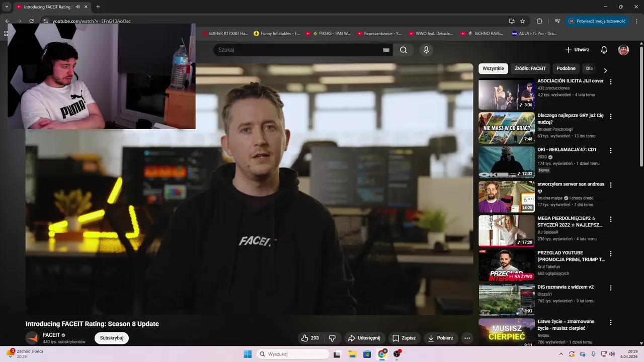Open the media controls icon in the browser toolbar
Viewport: 644px width, 362px height.
tap(557, 21)
